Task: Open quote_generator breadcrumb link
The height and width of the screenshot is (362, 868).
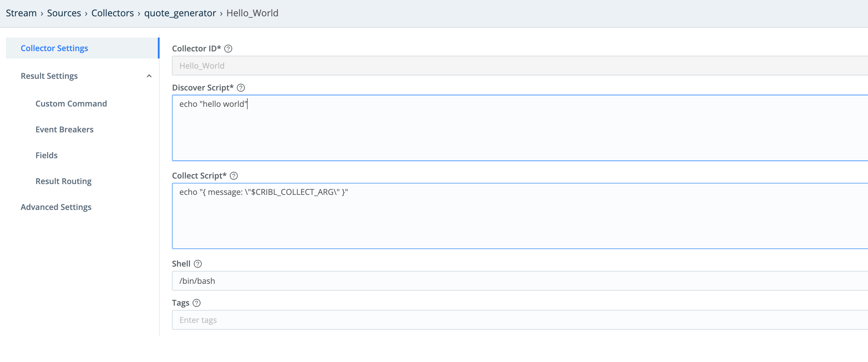Action: (180, 13)
